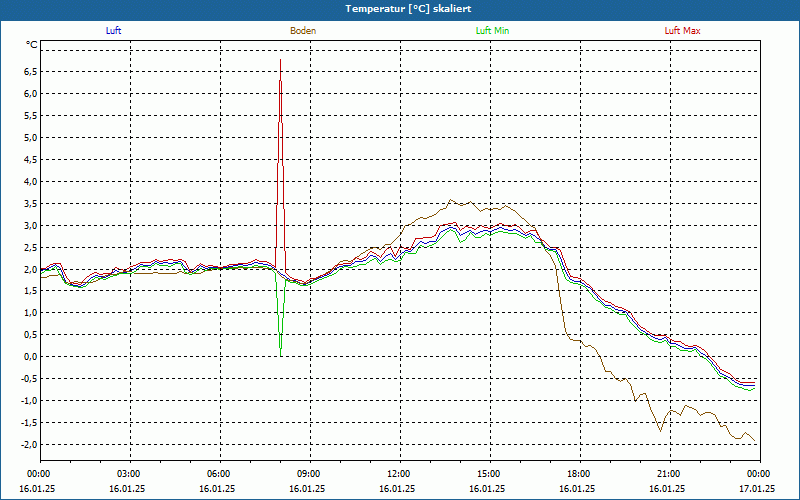Click the 6,0 y-axis value
This screenshot has height=500, width=800.
click(x=31, y=94)
